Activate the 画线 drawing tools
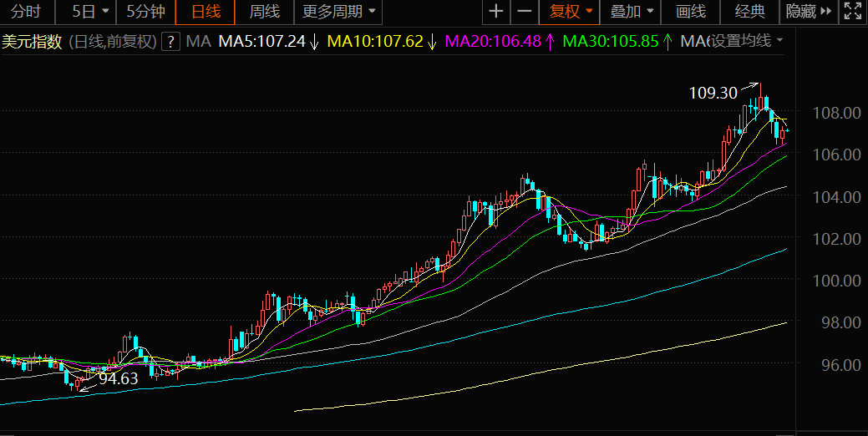This screenshot has height=436, width=868. point(691,12)
